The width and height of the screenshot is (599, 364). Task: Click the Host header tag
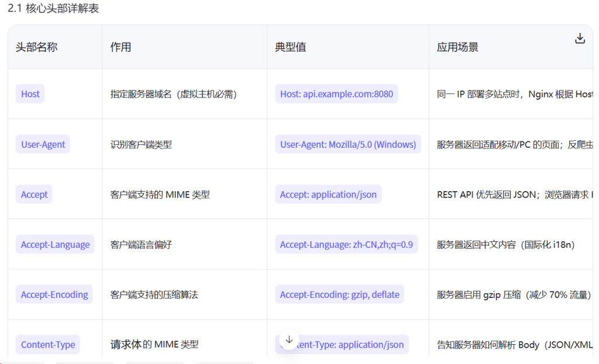[x=30, y=94]
